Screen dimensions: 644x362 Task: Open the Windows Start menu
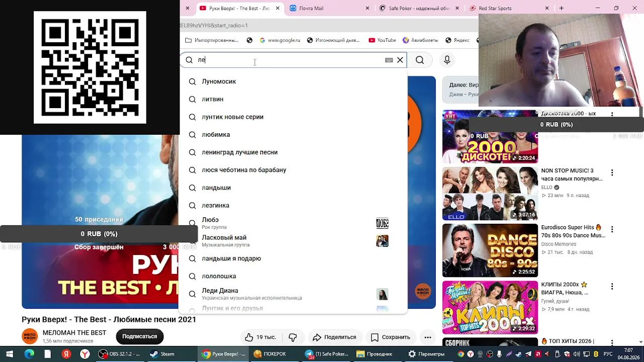pyautogui.click(x=10, y=354)
